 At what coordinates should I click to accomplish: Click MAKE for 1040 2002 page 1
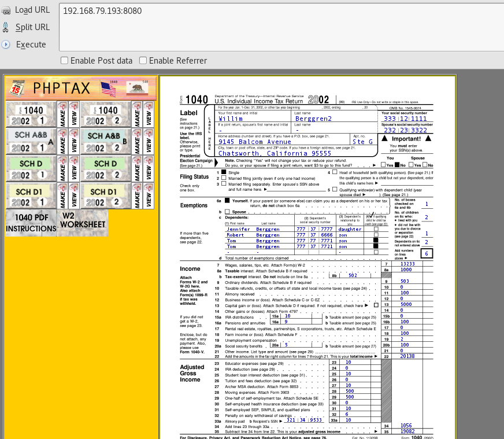click(x=62, y=114)
